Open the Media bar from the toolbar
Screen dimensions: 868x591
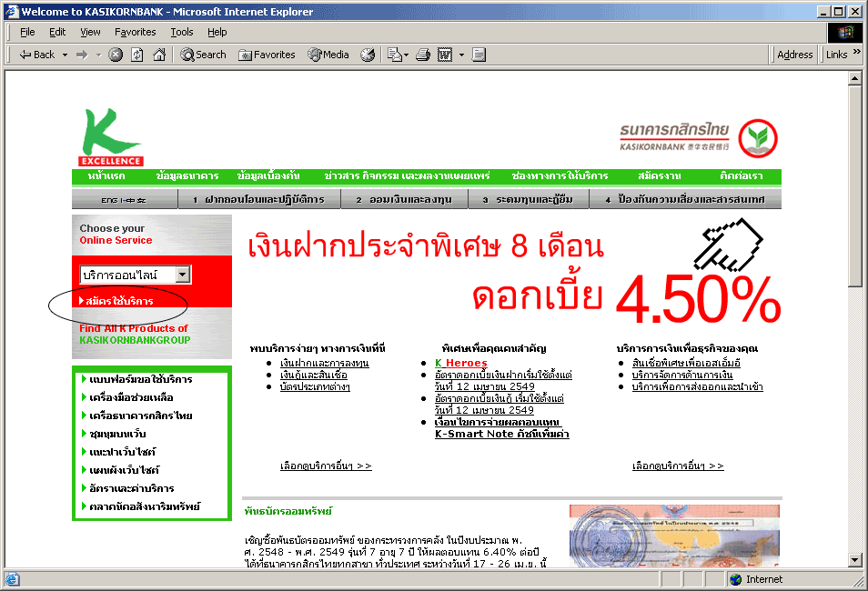point(328,55)
